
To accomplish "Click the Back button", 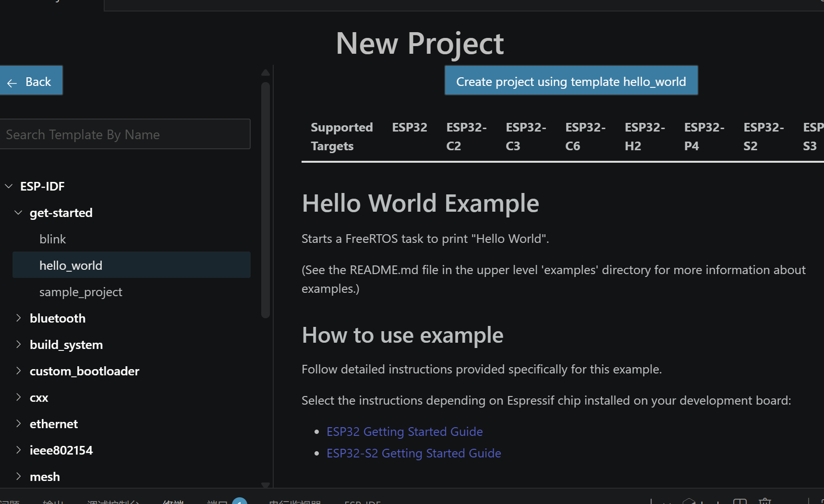I will pos(31,81).
